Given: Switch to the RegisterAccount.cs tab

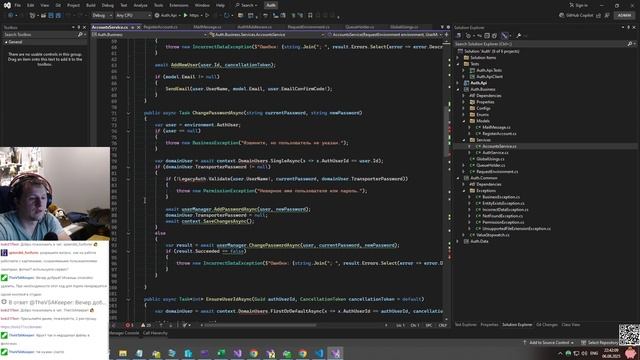Looking at the screenshot, I should 160,27.
